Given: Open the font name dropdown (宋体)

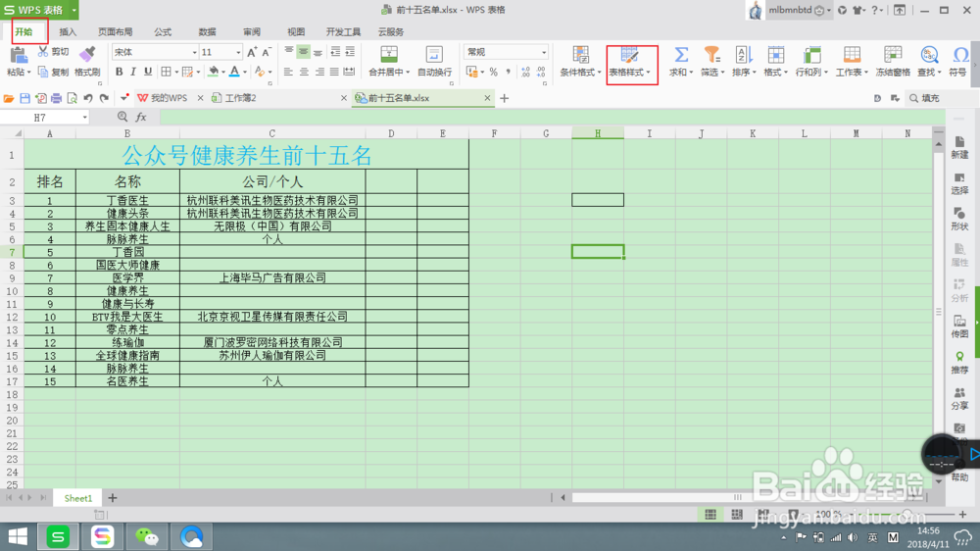Looking at the screenshot, I should 194,53.
